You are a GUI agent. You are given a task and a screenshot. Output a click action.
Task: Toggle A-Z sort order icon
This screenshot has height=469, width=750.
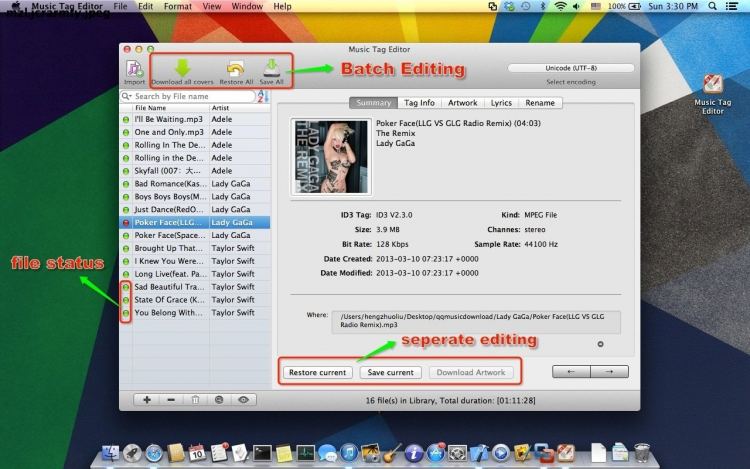coord(263,96)
